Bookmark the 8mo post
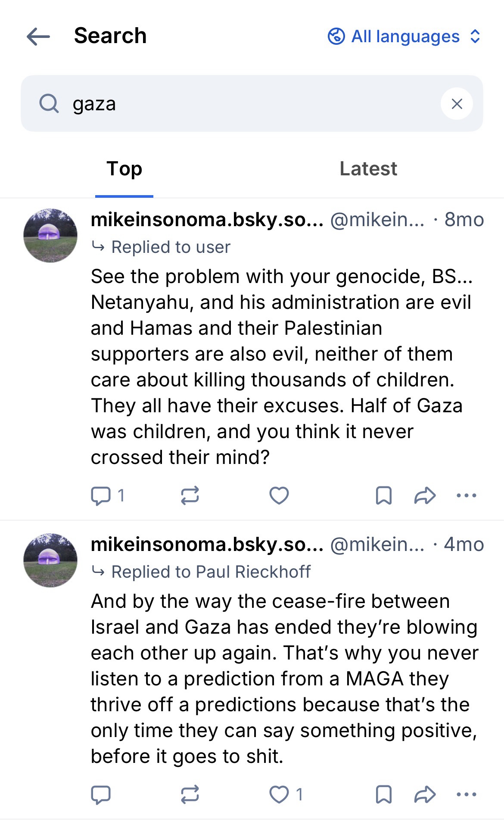The width and height of the screenshot is (504, 837). pyautogui.click(x=383, y=495)
